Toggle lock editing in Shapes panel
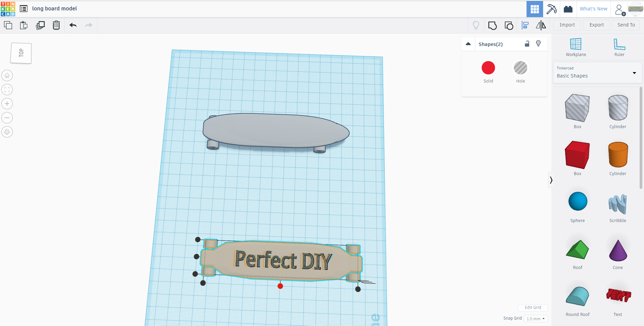The width and height of the screenshot is (644, 326). [x=527, y=44]
